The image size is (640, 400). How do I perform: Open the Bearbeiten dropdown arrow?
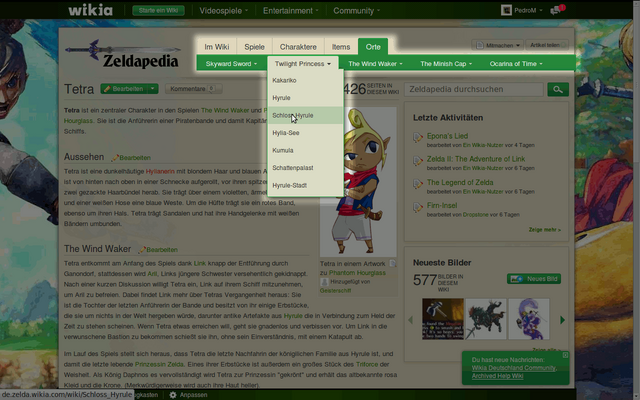pos(153,89)
